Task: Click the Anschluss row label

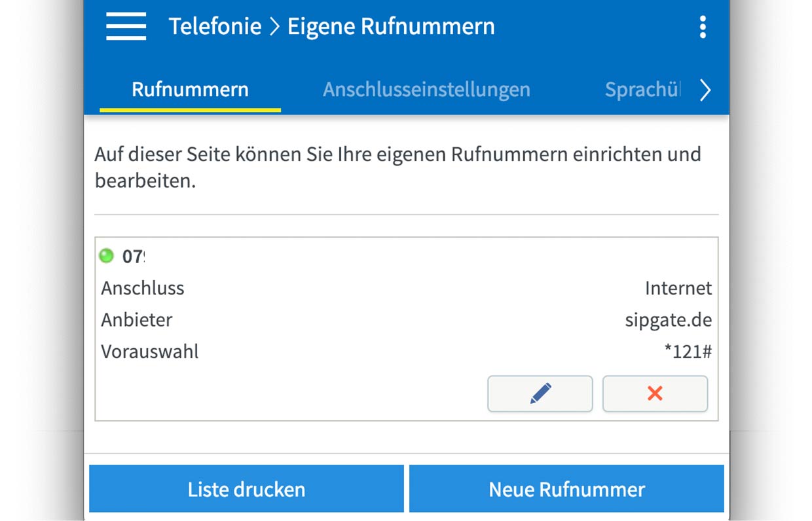Action: tap(143, 288)
